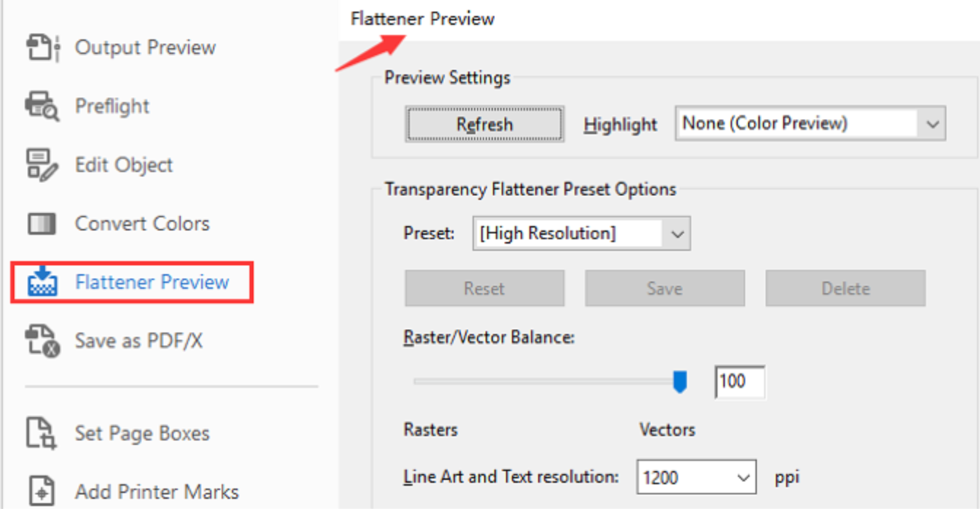Open the Preset dropdown list

[581, 233]
